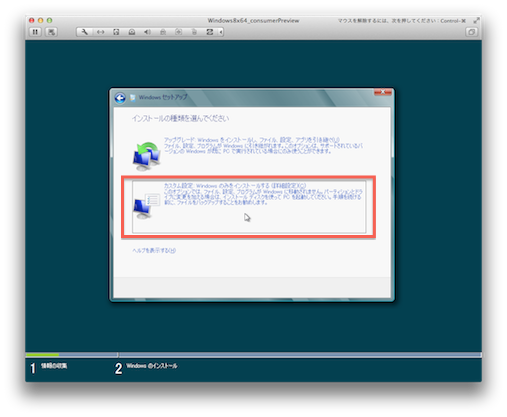Choose the Upgrade install option

pos(249,153)
